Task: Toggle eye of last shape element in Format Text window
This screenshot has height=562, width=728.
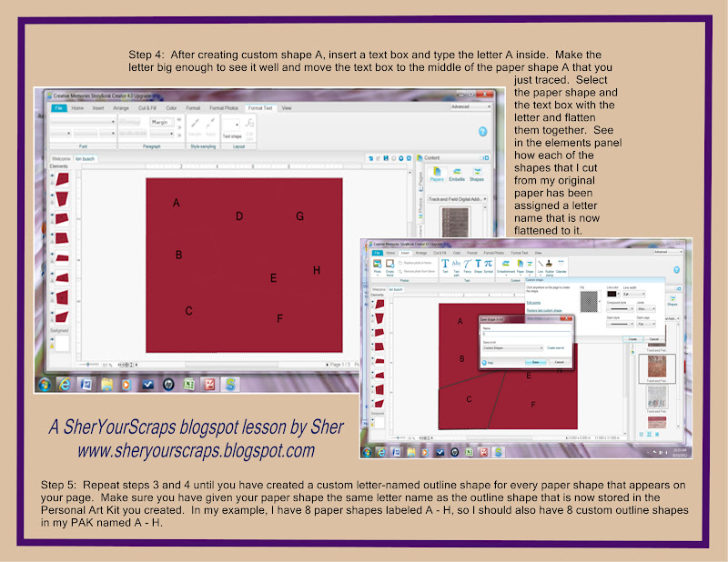Action: pos(52,313)
